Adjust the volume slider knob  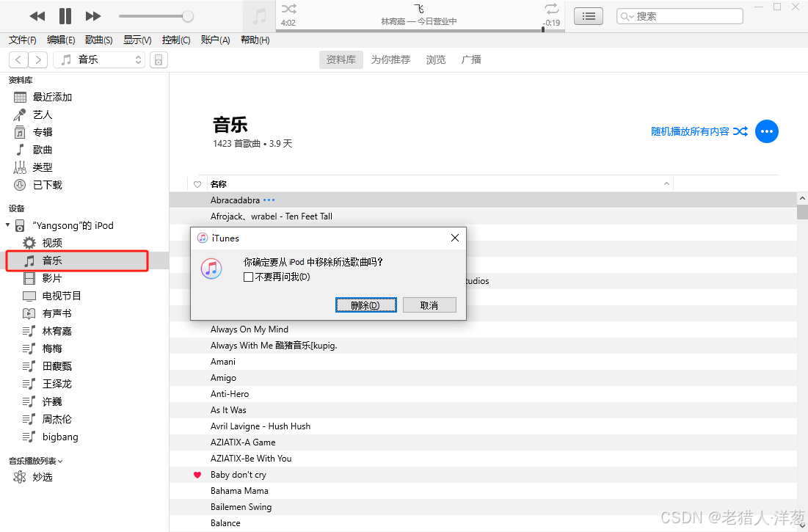click(188, 16)
